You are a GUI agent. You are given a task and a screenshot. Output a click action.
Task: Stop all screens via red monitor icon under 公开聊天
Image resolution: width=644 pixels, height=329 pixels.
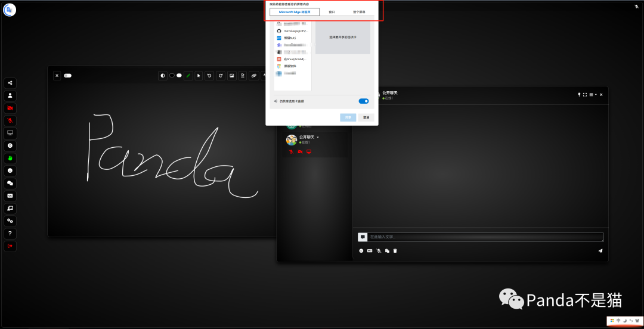click(309, 151)
